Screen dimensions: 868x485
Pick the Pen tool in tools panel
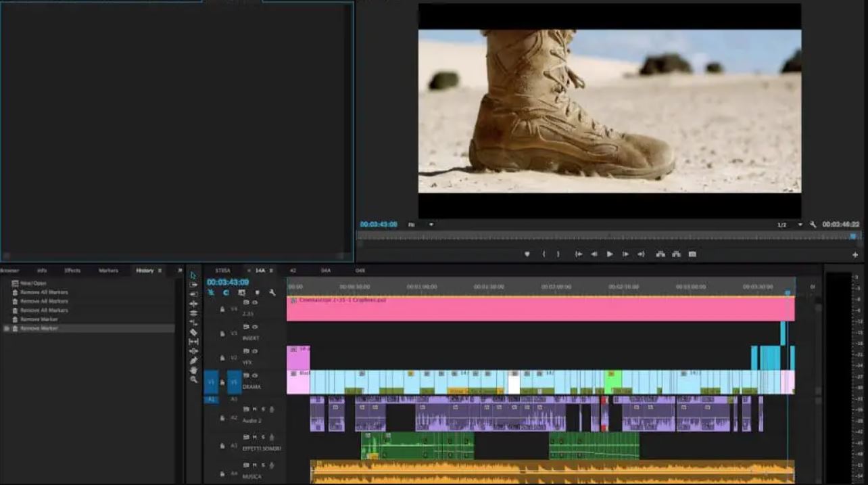193,361
